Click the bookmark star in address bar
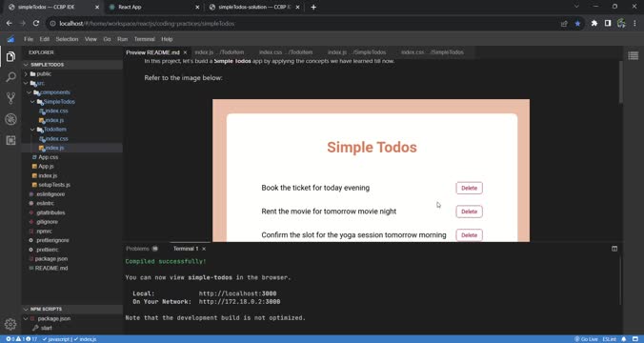The image size is (644, 343). pyautogui.click(x=577, y=24)
